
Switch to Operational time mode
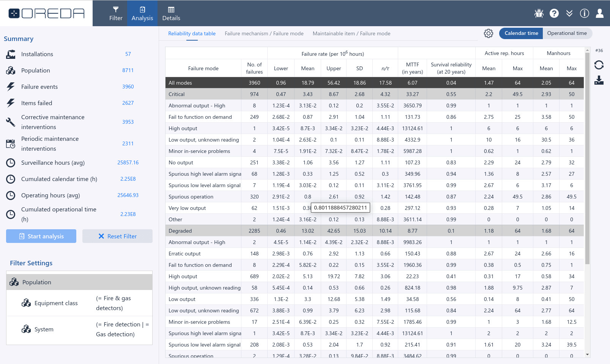567,33
